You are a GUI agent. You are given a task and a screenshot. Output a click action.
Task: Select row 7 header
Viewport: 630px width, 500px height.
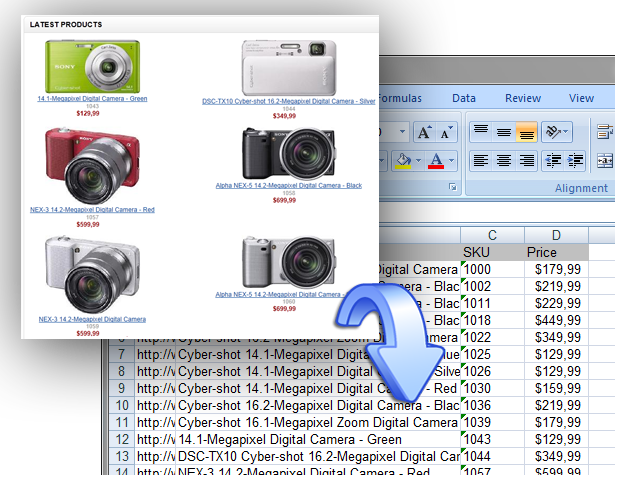tap(121, 355)
